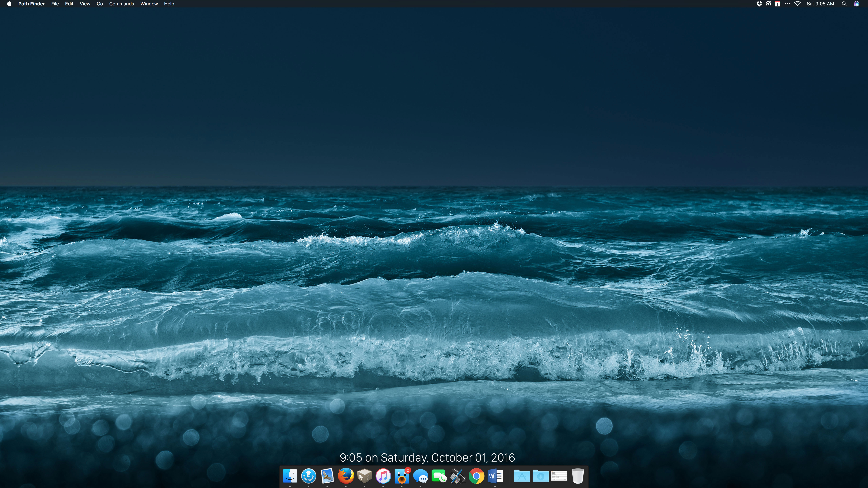Viewport: 868px width, 488px height.
Task: Launch Google Chrome from the Dock
Action: click(x=476, y=476)
